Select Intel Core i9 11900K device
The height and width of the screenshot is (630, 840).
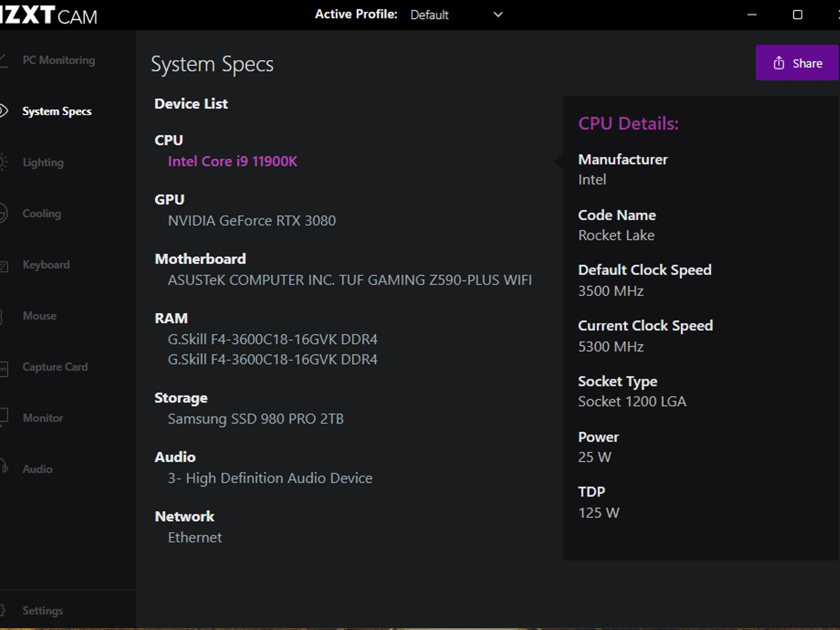coord(232,161)
